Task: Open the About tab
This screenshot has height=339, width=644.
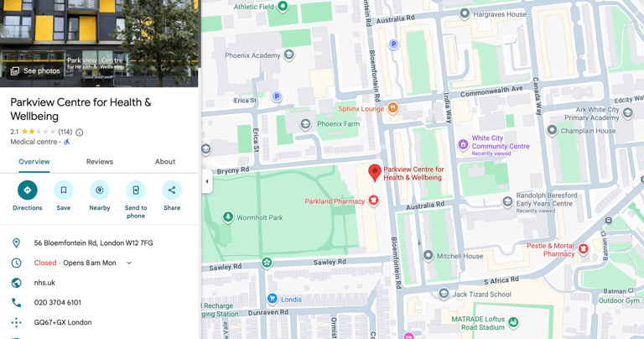Action: pyautogui.click(x=165, y=162)
